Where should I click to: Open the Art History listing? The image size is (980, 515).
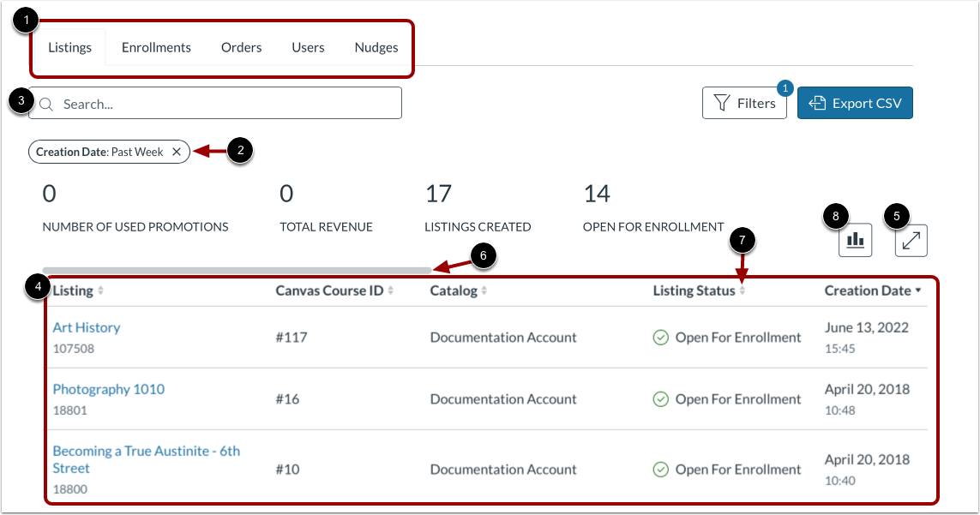click(86, 327)
